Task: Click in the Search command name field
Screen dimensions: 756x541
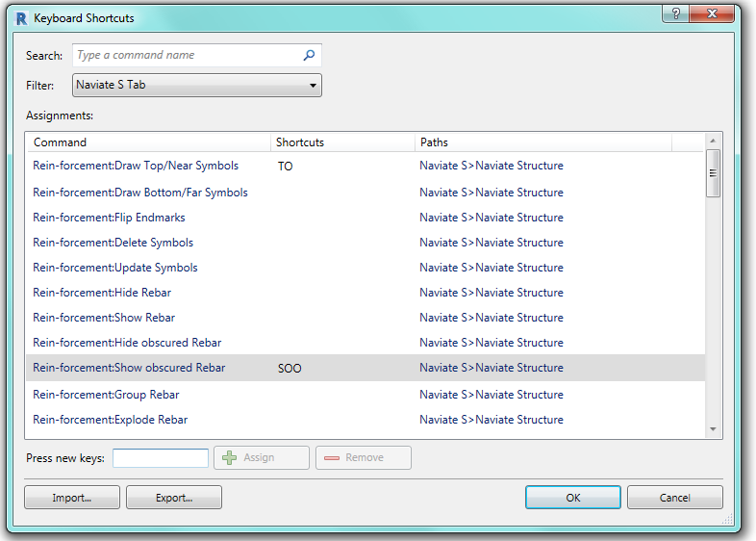Action: pyautogui.click(x=187, y=56)
